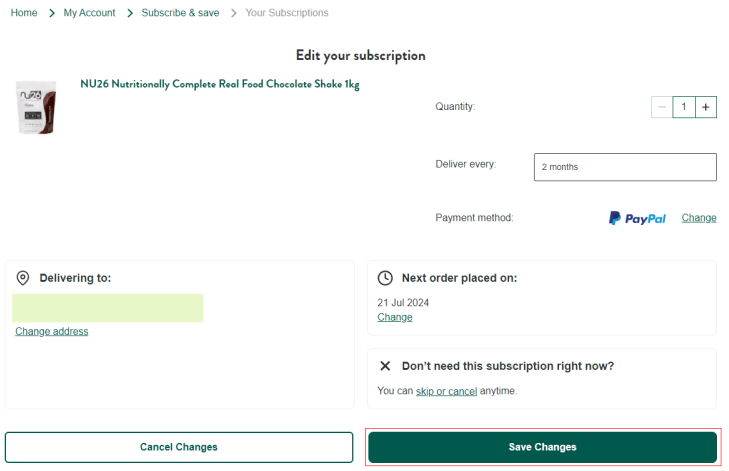Click the X icon beside Don't need this subscription
The image size is (729, 471).
(385, 366)
